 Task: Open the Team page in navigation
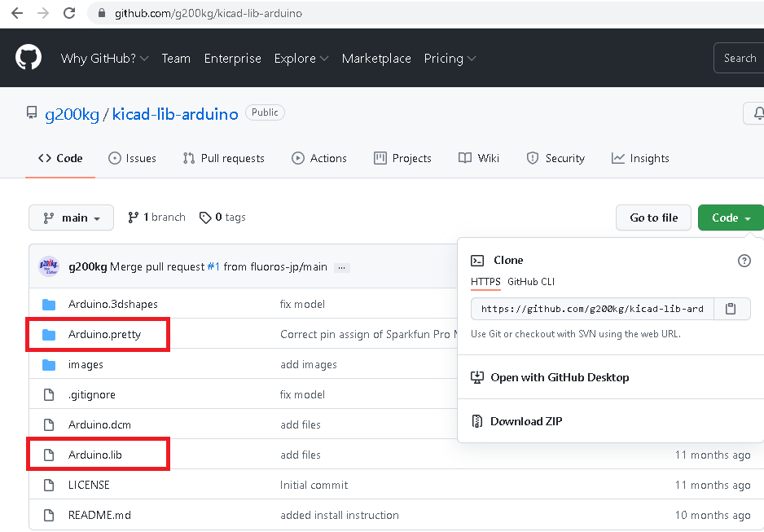pyautogui.click(x=176, y=59)
